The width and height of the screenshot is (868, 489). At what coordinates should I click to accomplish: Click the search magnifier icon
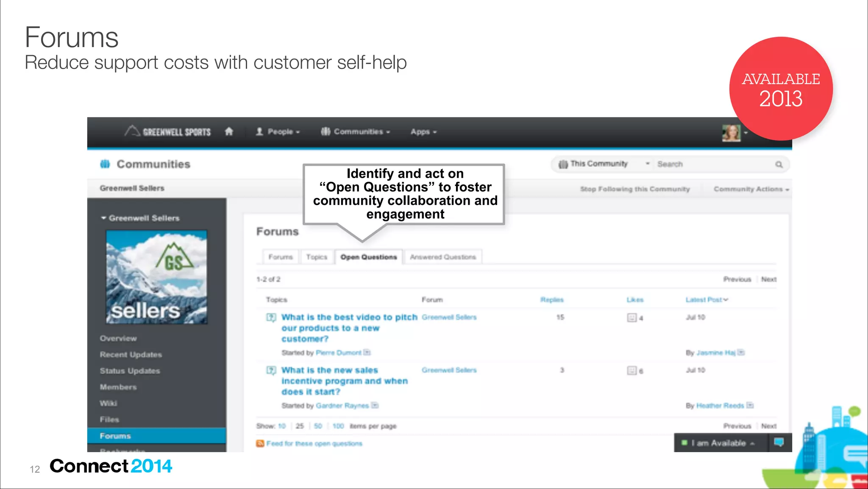pos(779,165)
